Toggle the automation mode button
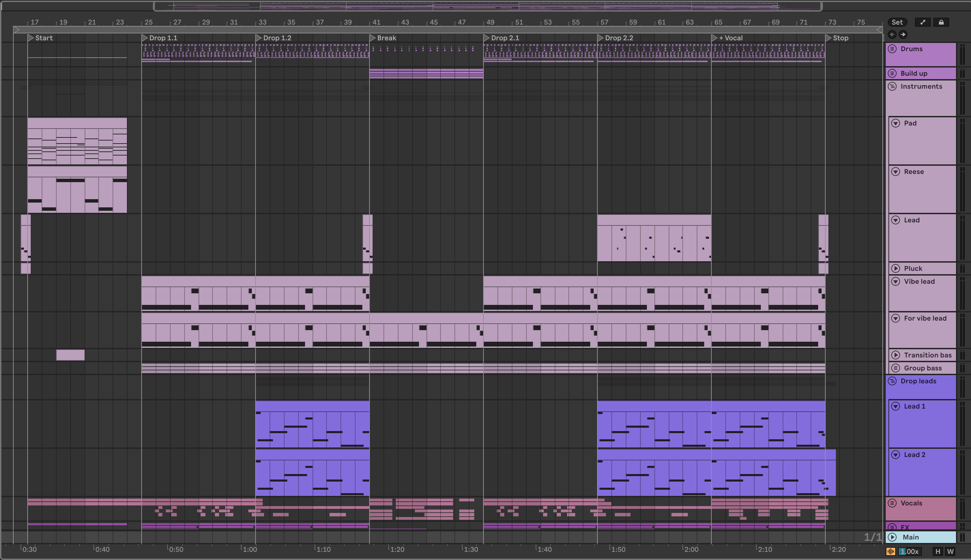This screenshot has width=971, height=560. [x=923, y=22]
